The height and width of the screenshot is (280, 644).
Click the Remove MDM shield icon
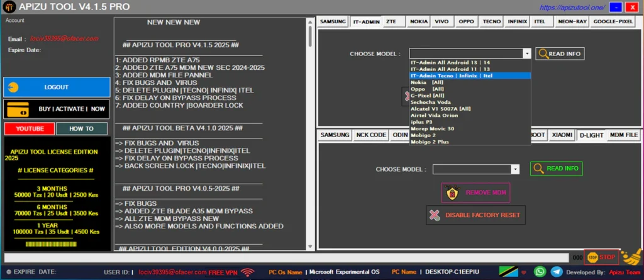[x=452, y=193]
